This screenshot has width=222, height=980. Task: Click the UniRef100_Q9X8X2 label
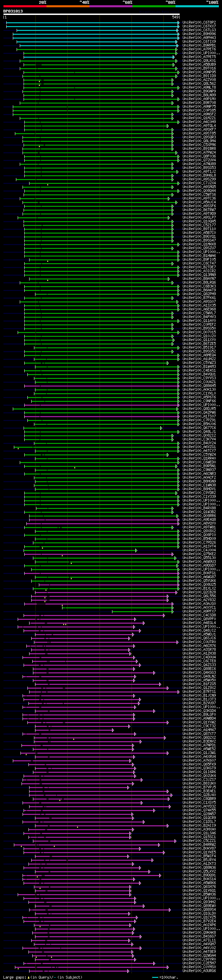[199, 531]
